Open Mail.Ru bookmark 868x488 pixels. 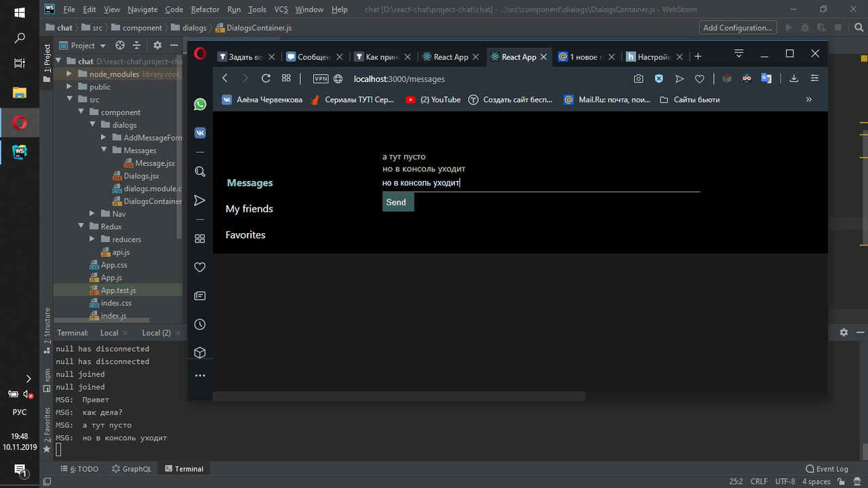point(608,100)
